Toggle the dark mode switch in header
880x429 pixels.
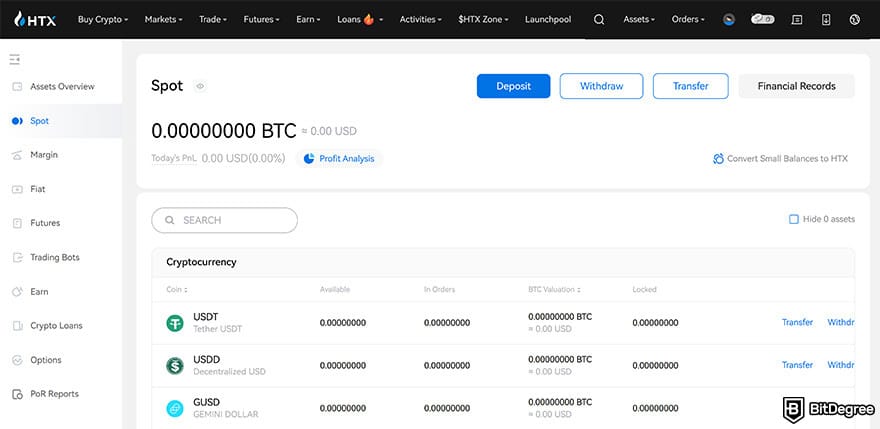[763, 19]
